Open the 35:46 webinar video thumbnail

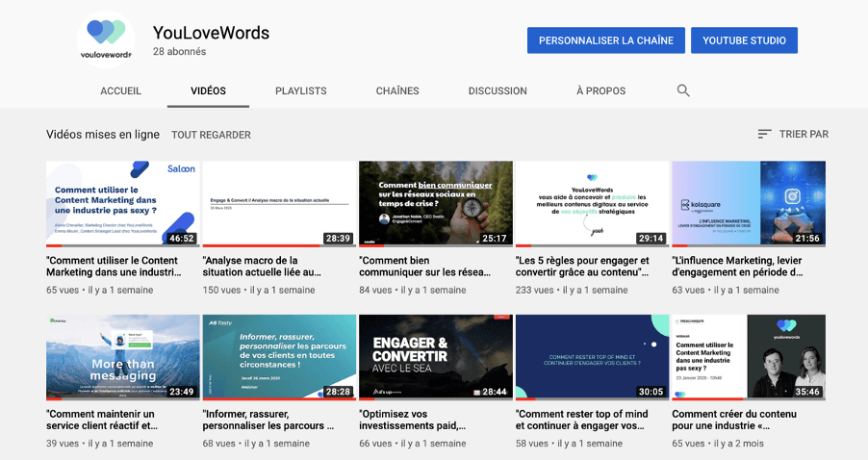748,357
